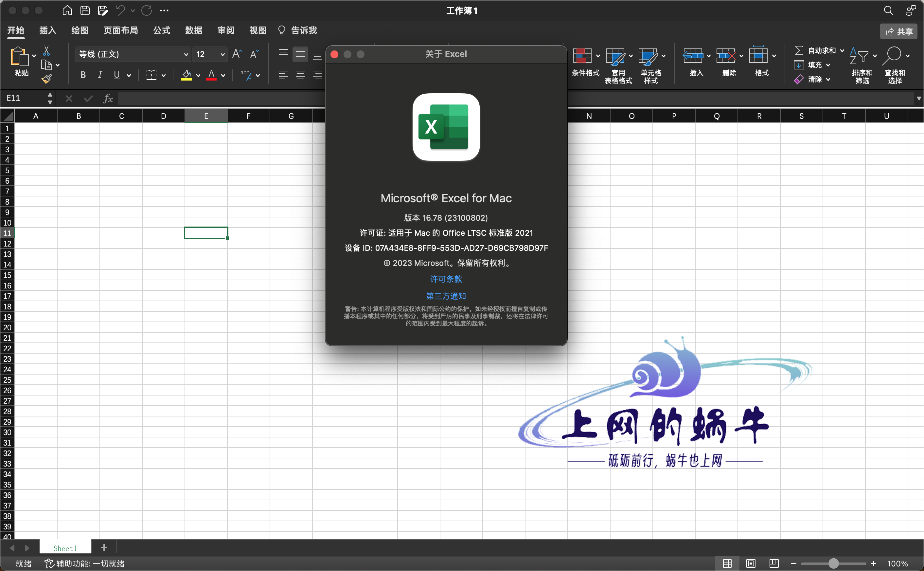The height and width of the screenshot is (571, 924).
Task: Click the Undo arrow icon
Action: (120, 10)
